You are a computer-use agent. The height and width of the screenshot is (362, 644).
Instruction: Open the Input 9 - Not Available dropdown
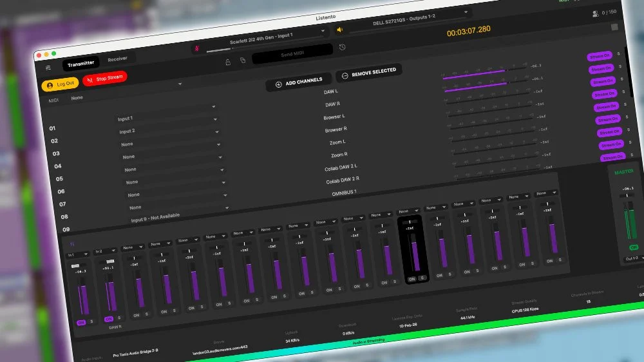pos(178,214)
